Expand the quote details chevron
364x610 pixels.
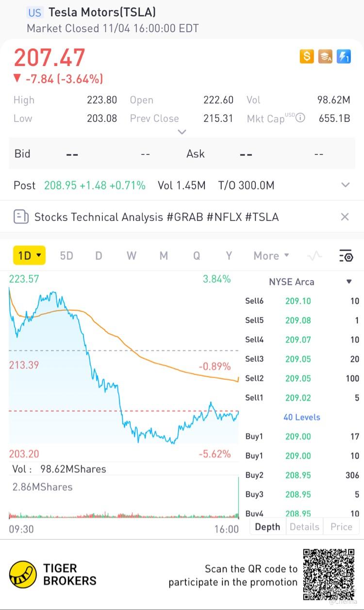coord(182,132)
